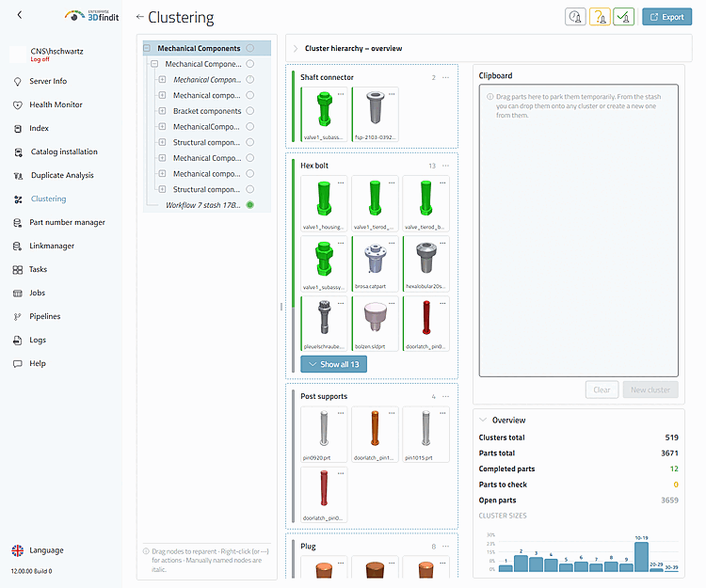Open the Shaft connector cluster options menu
Viewport: 706px width, 588px height.
(446, 77)
